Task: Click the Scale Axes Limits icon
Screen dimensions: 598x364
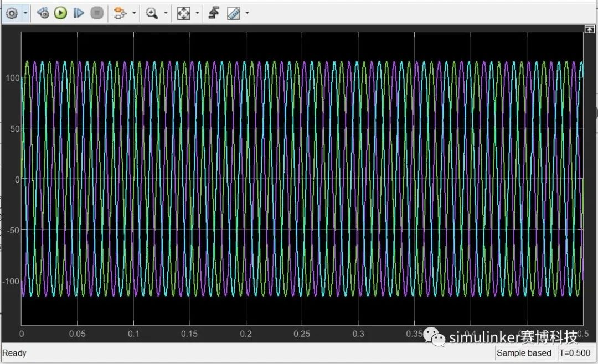Action: (183, 13)
